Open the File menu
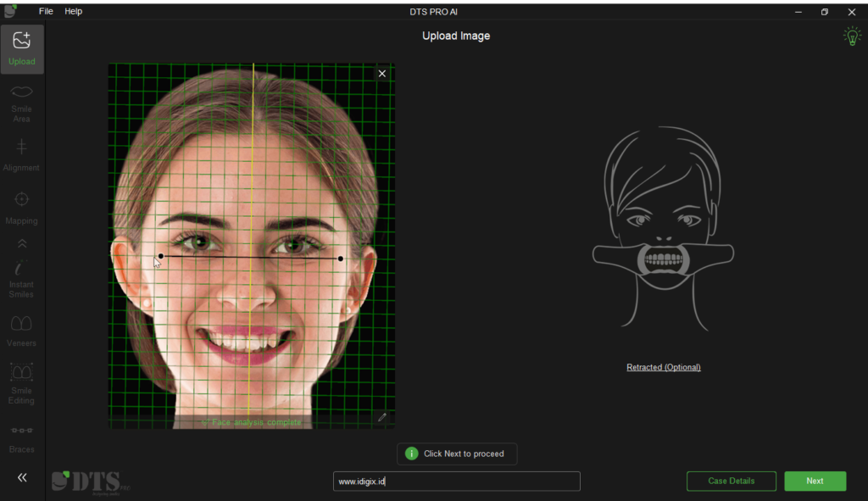This screenshot has height=501, width=868. point(46,11)
